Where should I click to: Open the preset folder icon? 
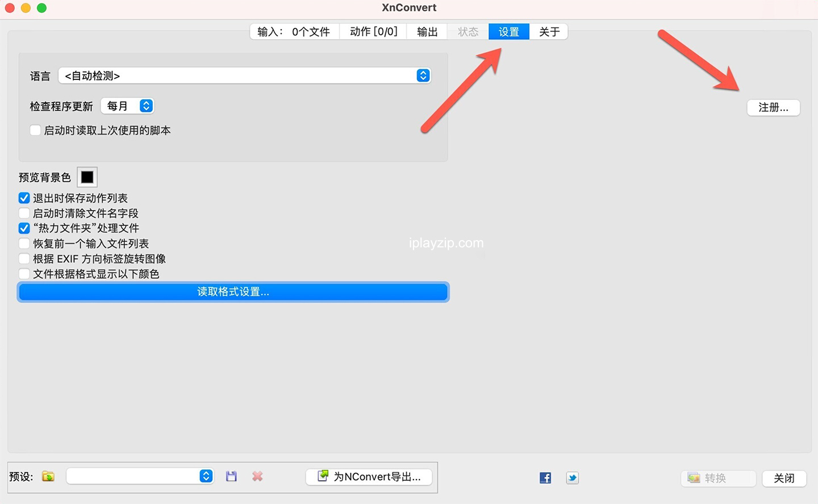pyautogui.click(x=48, y=476)
